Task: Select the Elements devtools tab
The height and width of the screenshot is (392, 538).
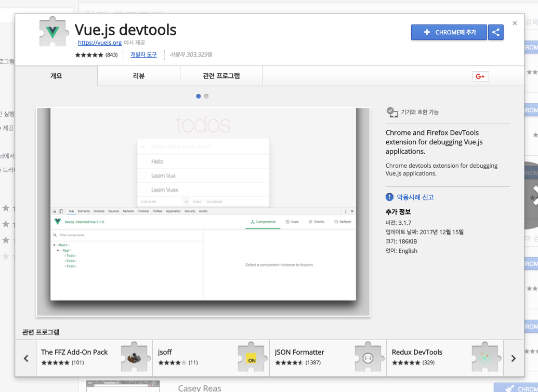Action: [x=84, y=211]
